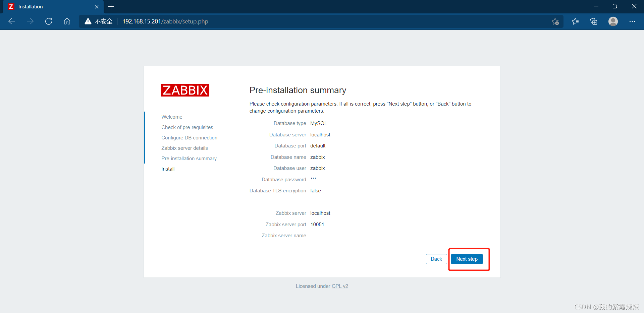Restore down the browser window
The width and height of the screenshot is (644, 313).
coord(615,6)
